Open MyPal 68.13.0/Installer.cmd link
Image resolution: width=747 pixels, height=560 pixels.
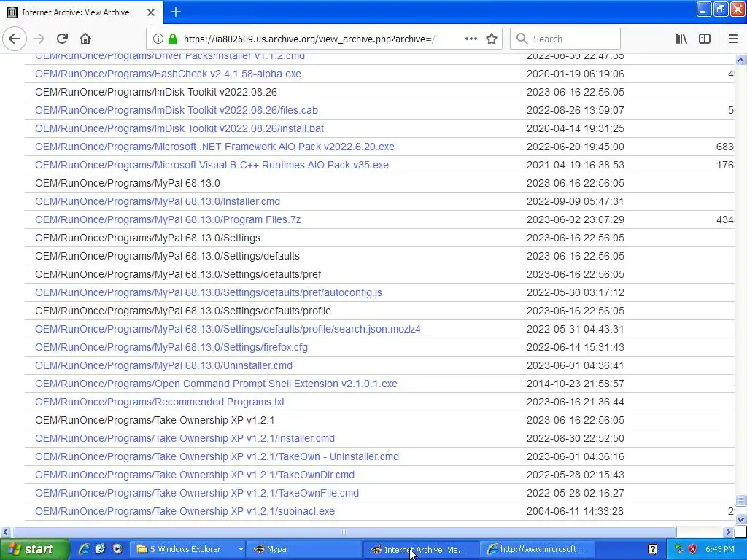tap(158, 201)
